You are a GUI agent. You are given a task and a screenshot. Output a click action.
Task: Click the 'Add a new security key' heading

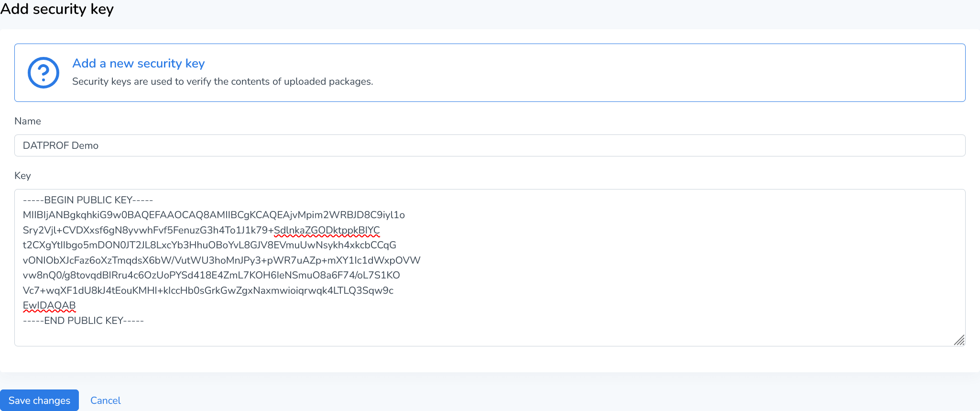(138, 63)
